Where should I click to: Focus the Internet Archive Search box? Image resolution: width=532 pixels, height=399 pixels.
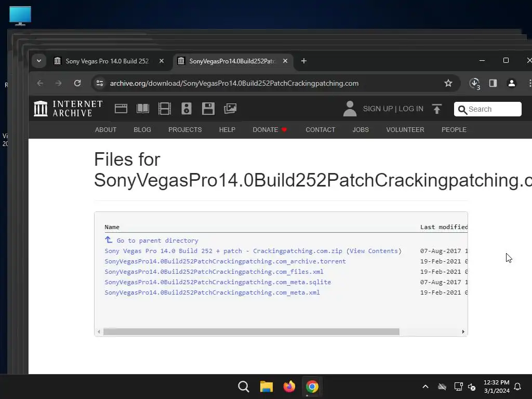coord(487,109)
